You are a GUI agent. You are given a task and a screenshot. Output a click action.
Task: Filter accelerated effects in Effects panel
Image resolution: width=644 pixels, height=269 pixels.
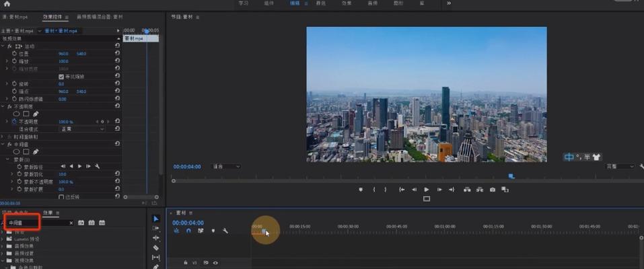tap(81, 223)
